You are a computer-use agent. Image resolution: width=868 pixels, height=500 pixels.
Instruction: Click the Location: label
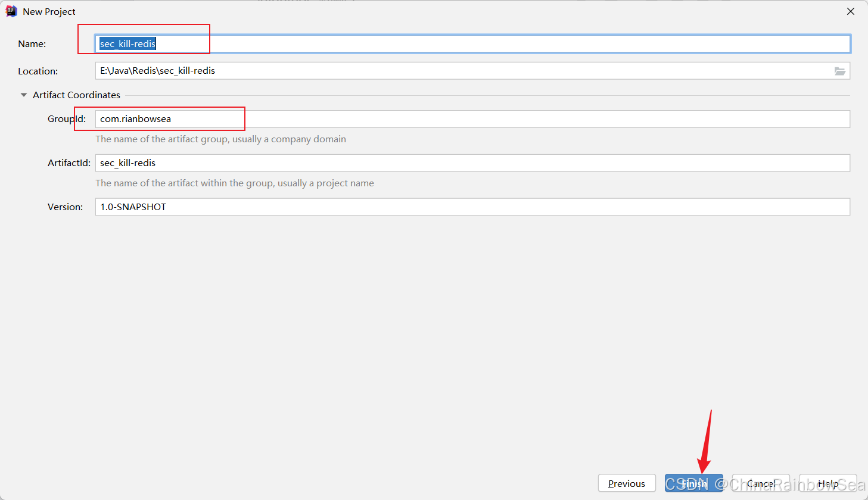pyautogui.click(x=38, y=71)
